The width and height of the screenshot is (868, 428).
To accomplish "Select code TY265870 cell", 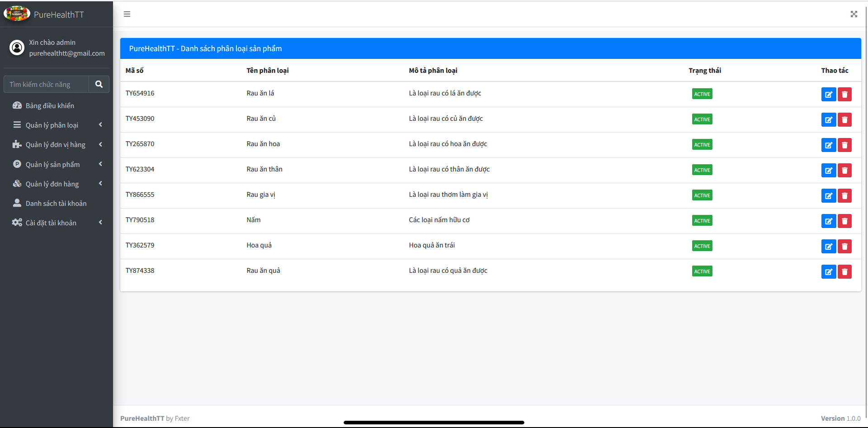I will click(x=140, y=144).
